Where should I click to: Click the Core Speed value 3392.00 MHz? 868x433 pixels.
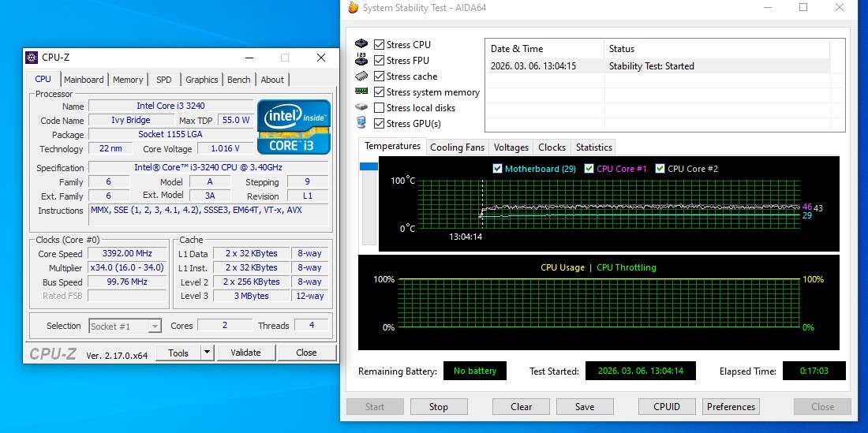[x=127, y=253]
